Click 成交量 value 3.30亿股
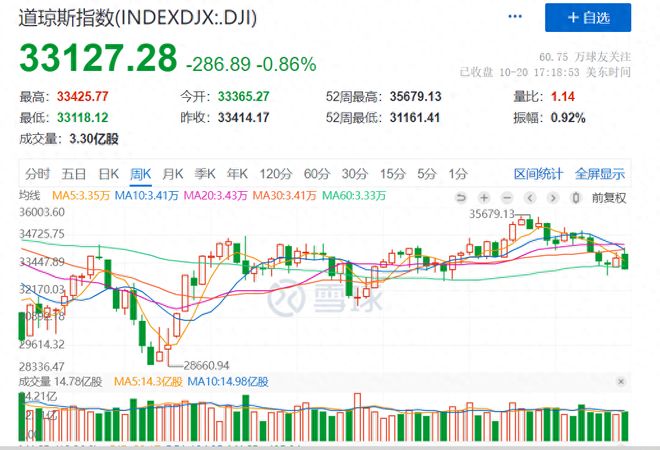The height and width of the screenshot is (450, 660). [94, 138]
